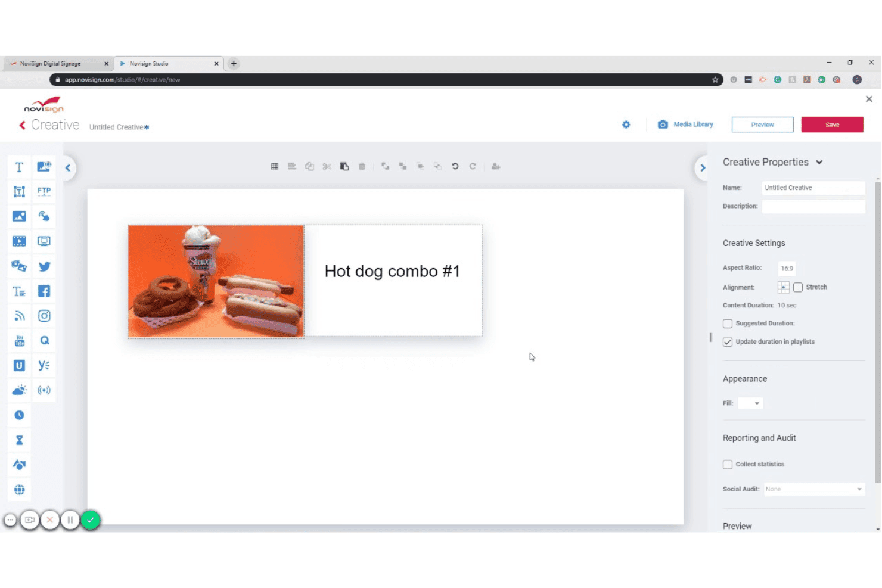Image resolution: width=882 pixels, height=588 pixels.
Task: Enable Collect statistics checkbox
Action: (728, 465)
